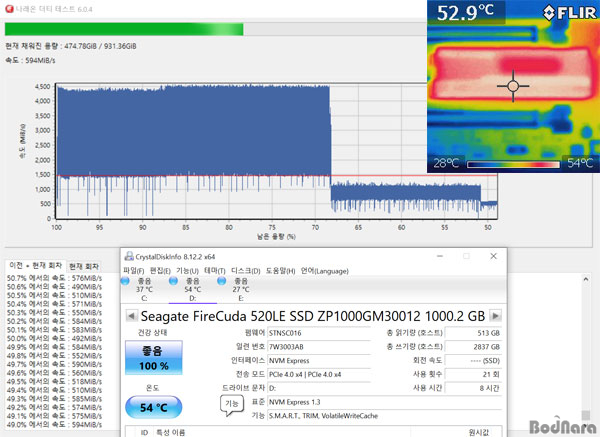Click power on hours 8 시간
600x437 pixels.
[x=473, y=388]
